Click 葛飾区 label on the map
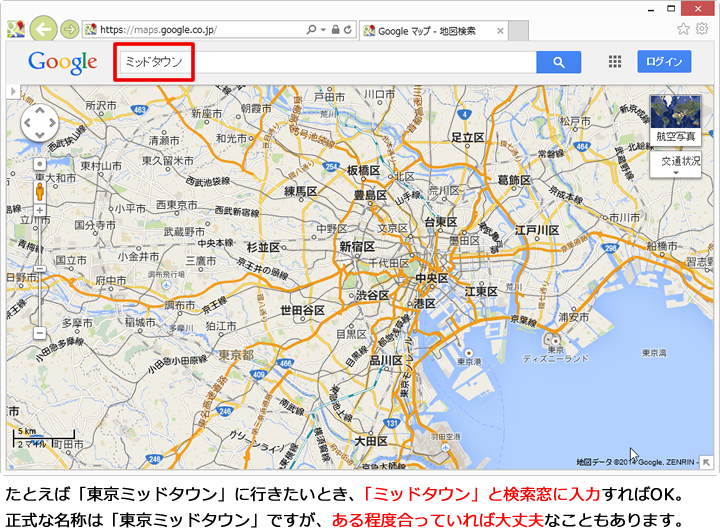Image resolution: width=720 pixels, height=528 pixels. pos(514,180)
